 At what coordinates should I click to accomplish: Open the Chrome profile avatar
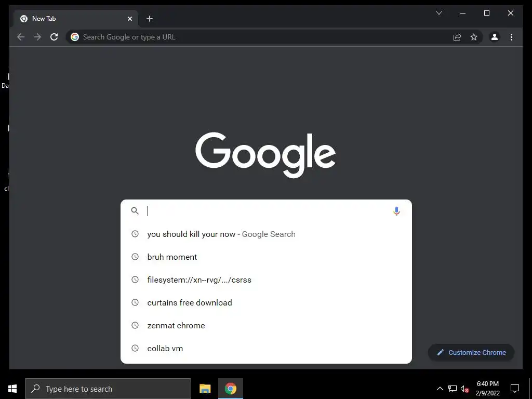(x=495, y=37)
